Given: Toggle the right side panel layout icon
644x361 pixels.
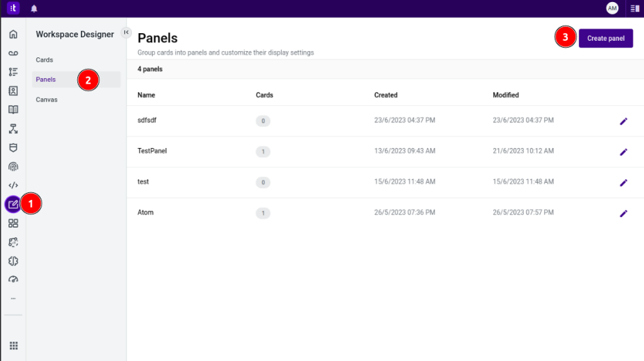Looking at the screenshot, I should (x=634, y=8).
